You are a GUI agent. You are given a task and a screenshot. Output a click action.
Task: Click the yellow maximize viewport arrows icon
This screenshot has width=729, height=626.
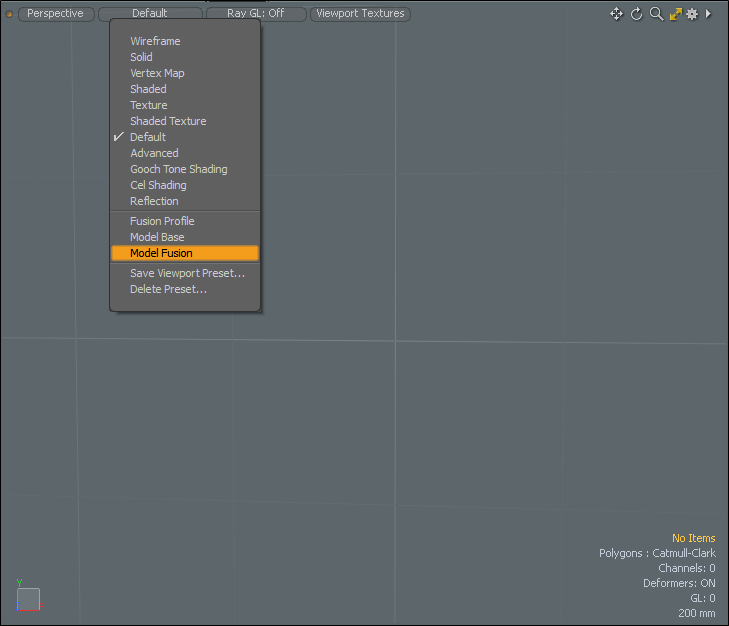click(675, 14)
